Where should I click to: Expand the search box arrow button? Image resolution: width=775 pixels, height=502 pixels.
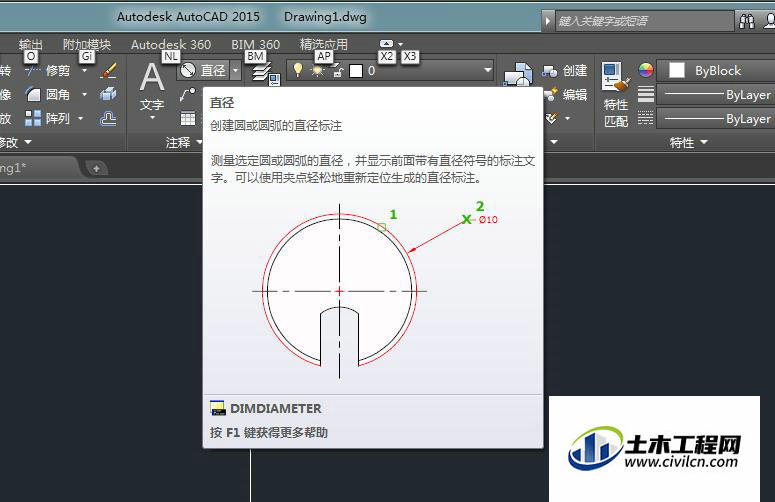548,21
